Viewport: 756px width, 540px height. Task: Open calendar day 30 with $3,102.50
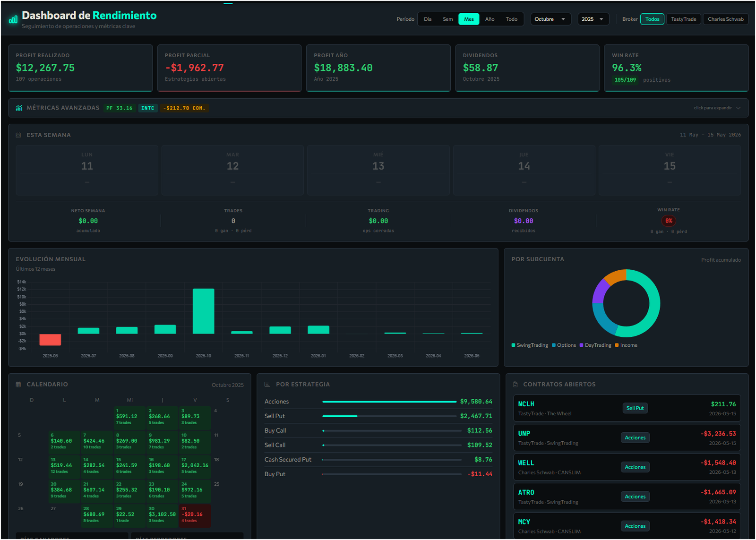pos(162,515)
